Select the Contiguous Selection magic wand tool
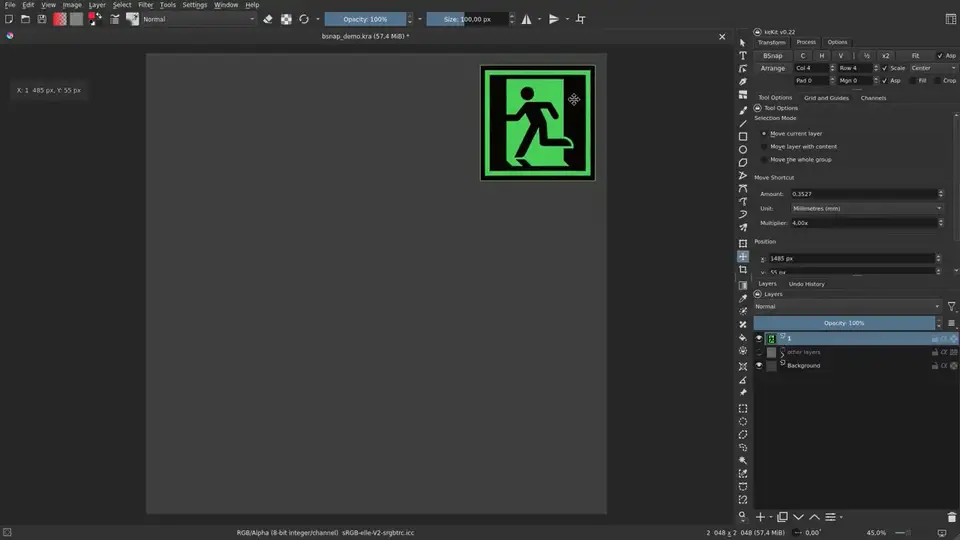 743,460
